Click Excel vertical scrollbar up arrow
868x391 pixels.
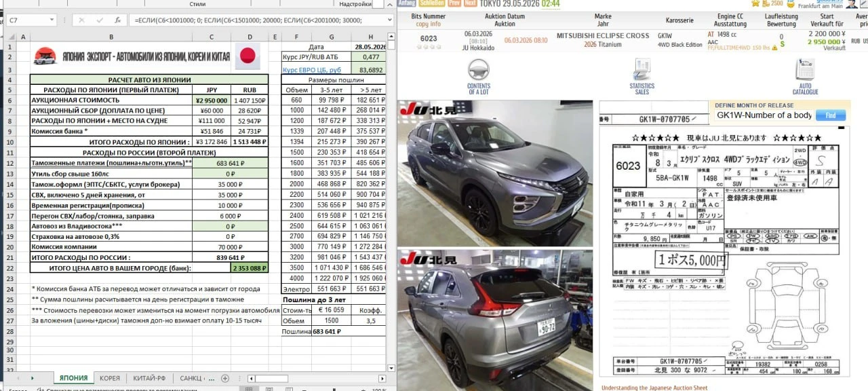coord(390,37)
